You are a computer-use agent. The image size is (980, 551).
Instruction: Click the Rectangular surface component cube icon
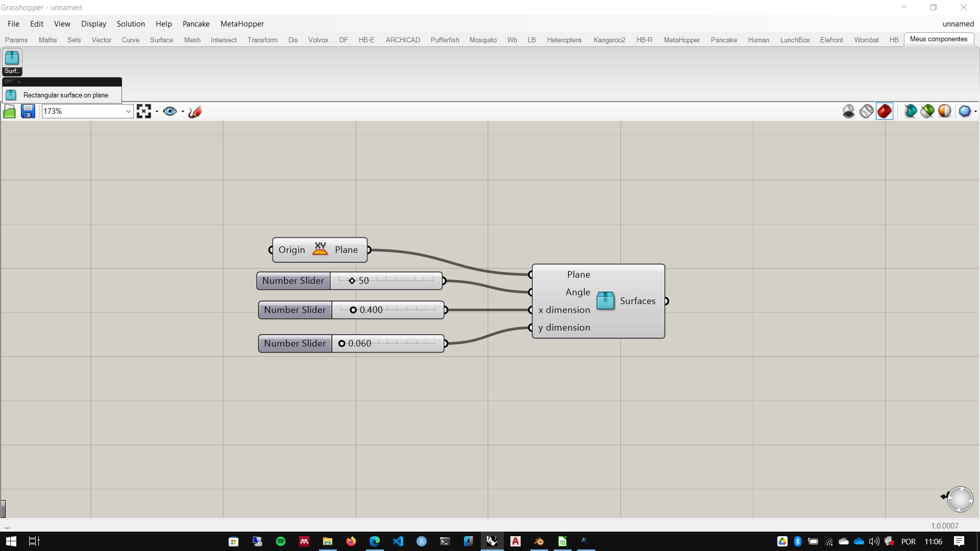click(x=605, y=300)
